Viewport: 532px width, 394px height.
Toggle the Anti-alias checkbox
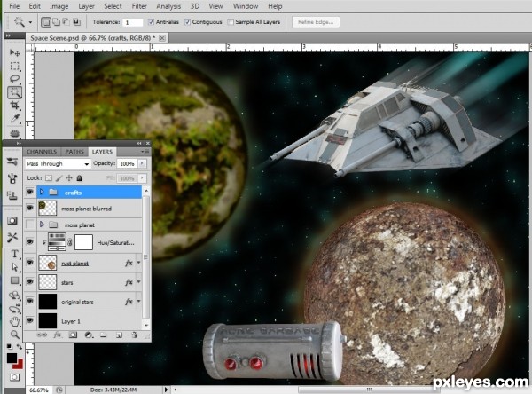[151, 22]
